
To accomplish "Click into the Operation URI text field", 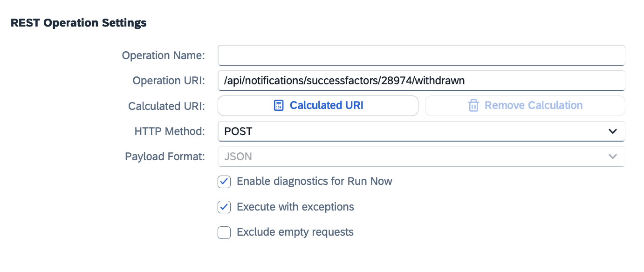I will (421, 81).
